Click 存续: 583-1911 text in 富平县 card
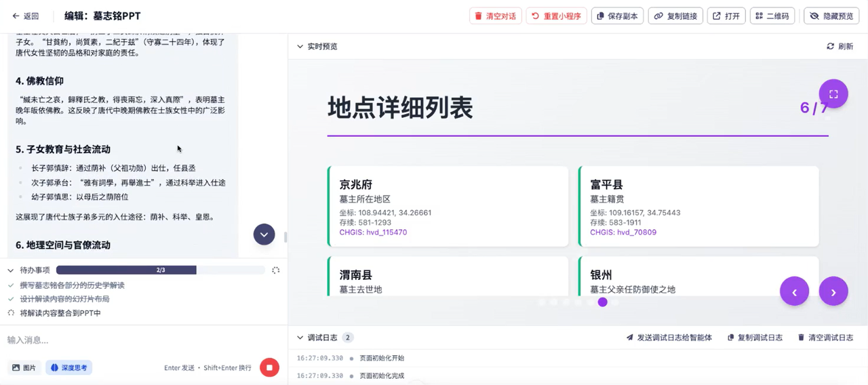This screenshot has height=385, width=868. [x=616, y=222]
